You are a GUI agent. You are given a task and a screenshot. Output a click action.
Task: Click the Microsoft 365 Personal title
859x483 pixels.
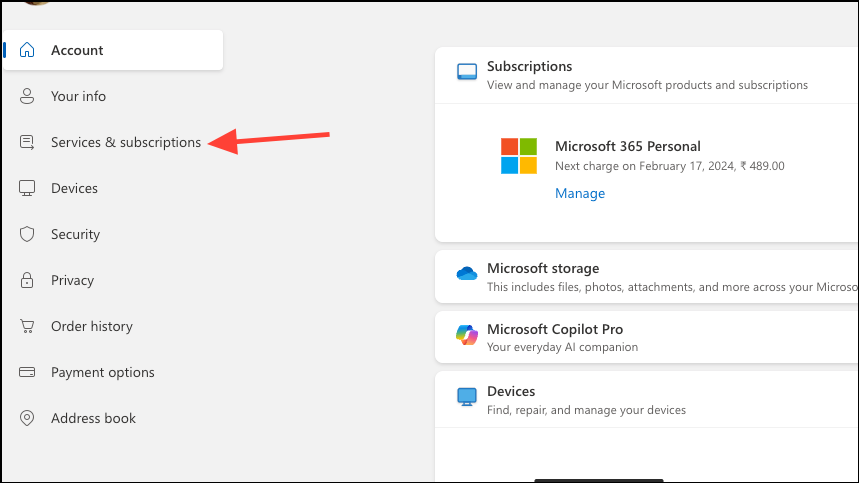(628, 146)
